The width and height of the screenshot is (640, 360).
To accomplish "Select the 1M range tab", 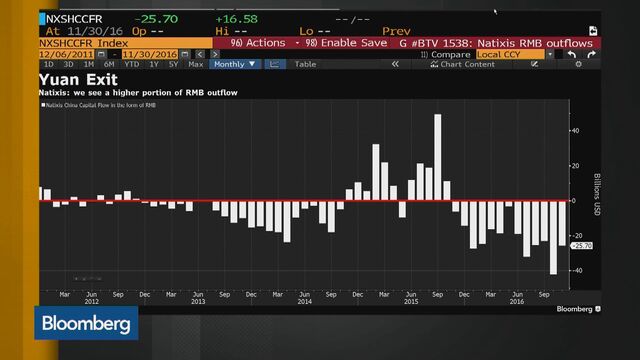I will (88, 64).
